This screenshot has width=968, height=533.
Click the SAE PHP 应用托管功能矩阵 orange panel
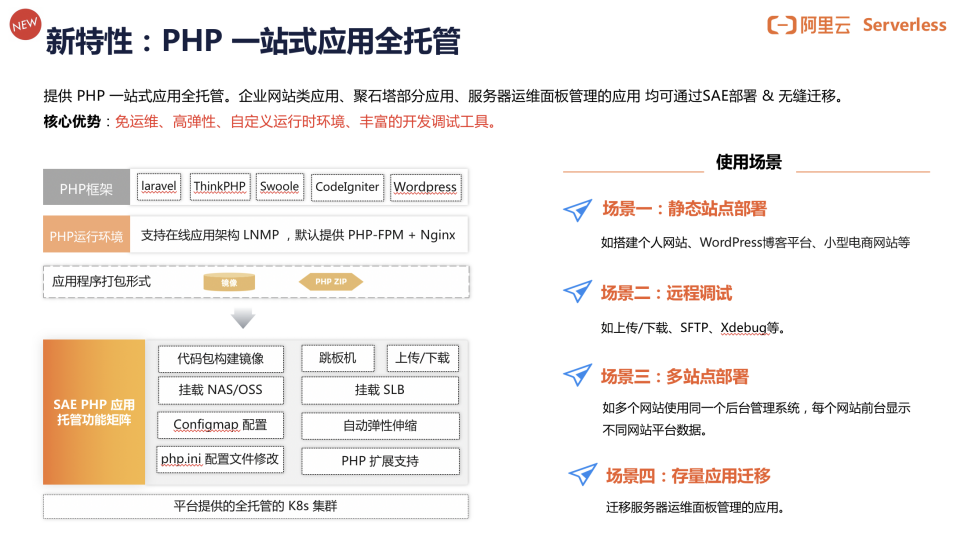(x=94, y=412)
